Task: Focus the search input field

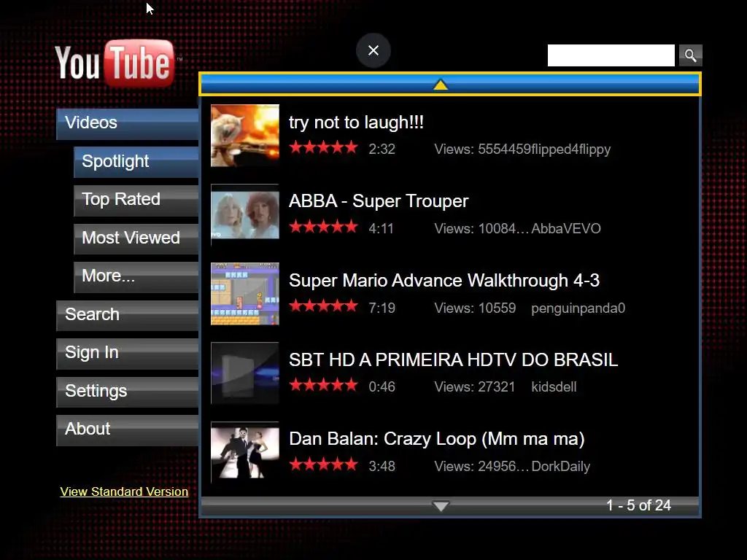Action: point(611,55)
